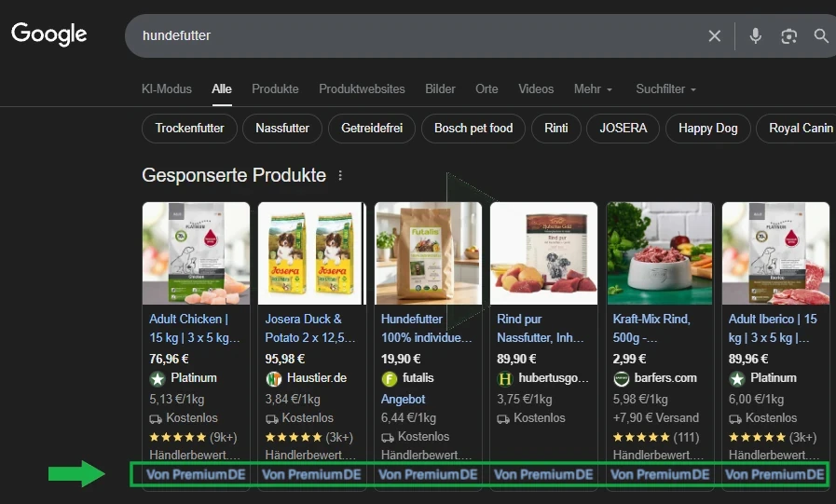836x504 pixels.
Task: Switch to Bilder tab
Action: pos(440,89)
